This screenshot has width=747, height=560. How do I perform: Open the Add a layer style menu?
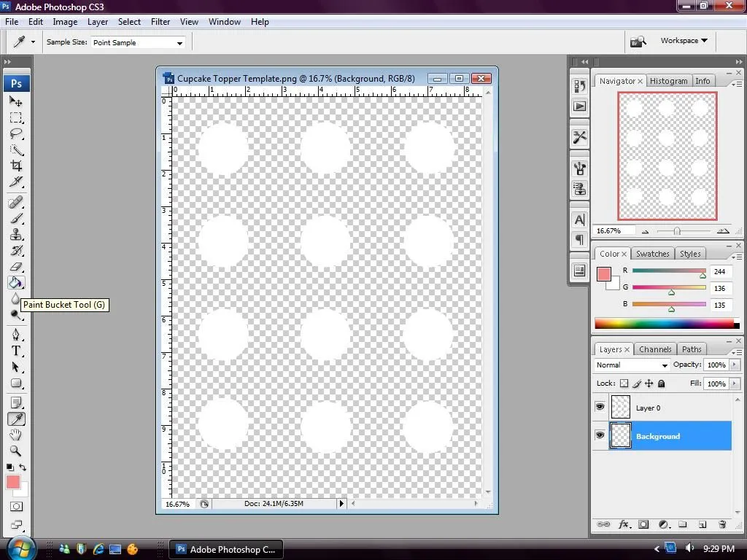pyautogui.click(x=624, y=524)
